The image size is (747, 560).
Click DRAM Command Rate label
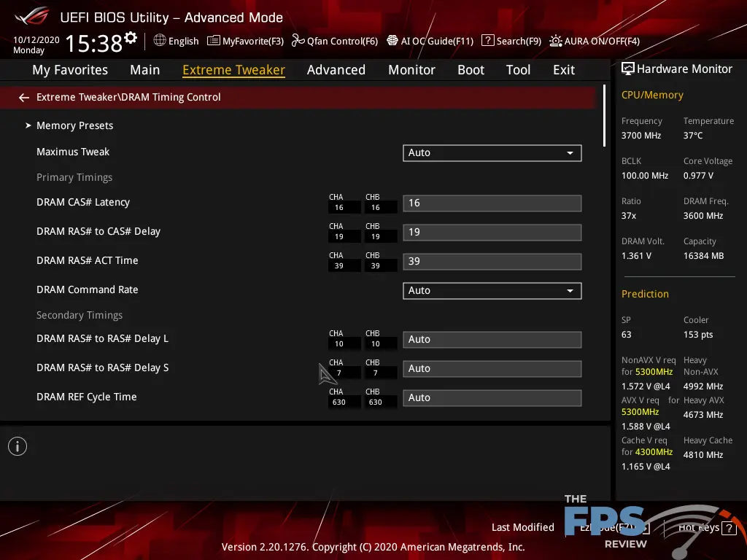88,289
